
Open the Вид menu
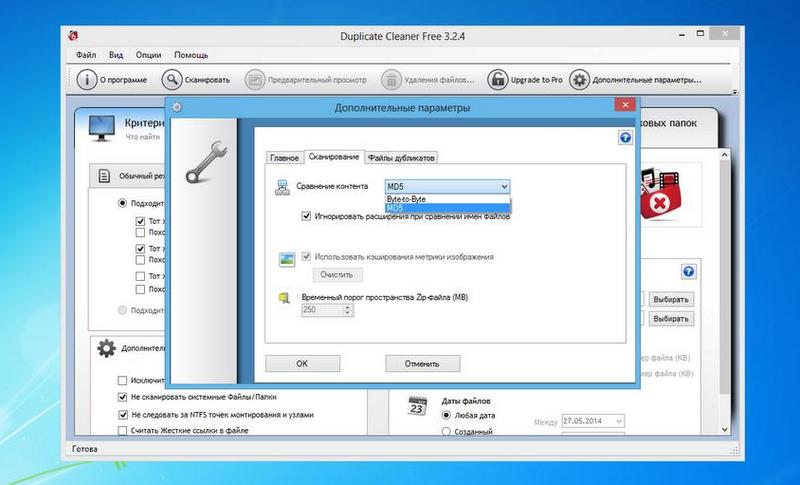coord(116,55)
